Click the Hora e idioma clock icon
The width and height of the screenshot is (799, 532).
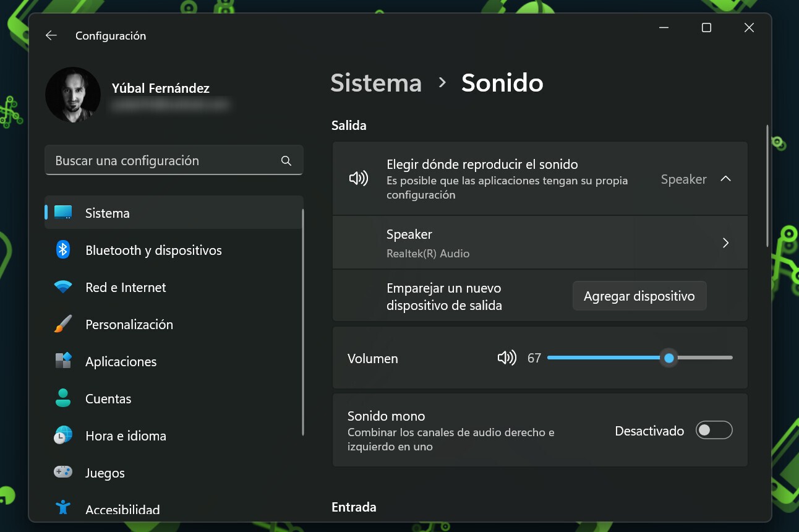click(x=62, y=435)
